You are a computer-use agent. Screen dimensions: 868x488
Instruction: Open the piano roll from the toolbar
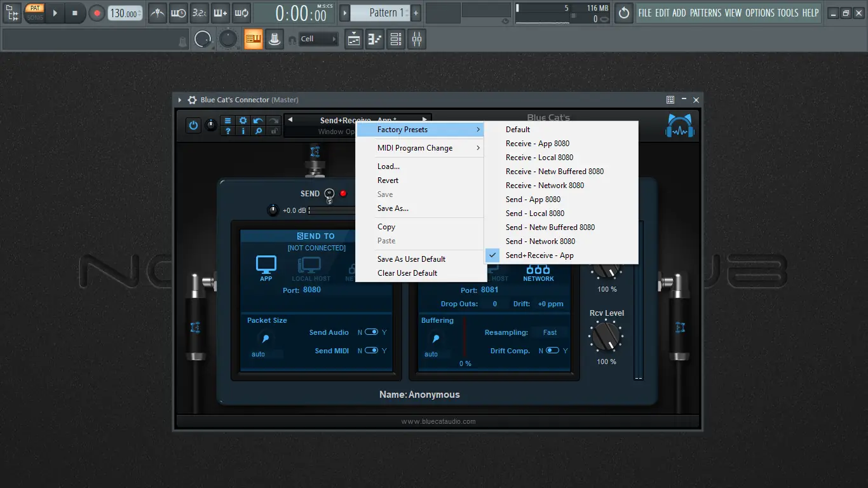[x=375, y=39]
